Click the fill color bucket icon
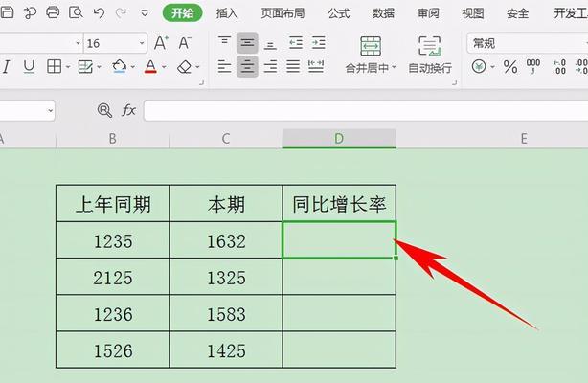The image size is (588, 383). (120, 66)
